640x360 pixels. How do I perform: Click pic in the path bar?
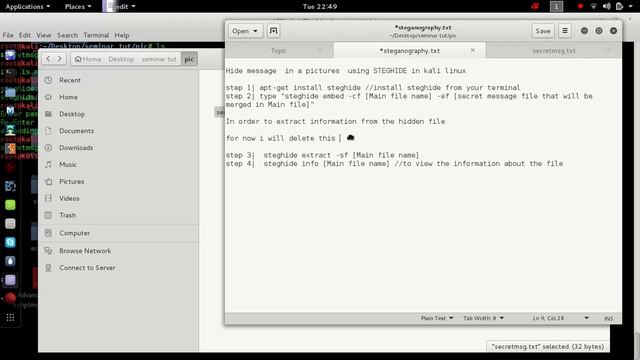pyautogui.click(x=189, y=59)
